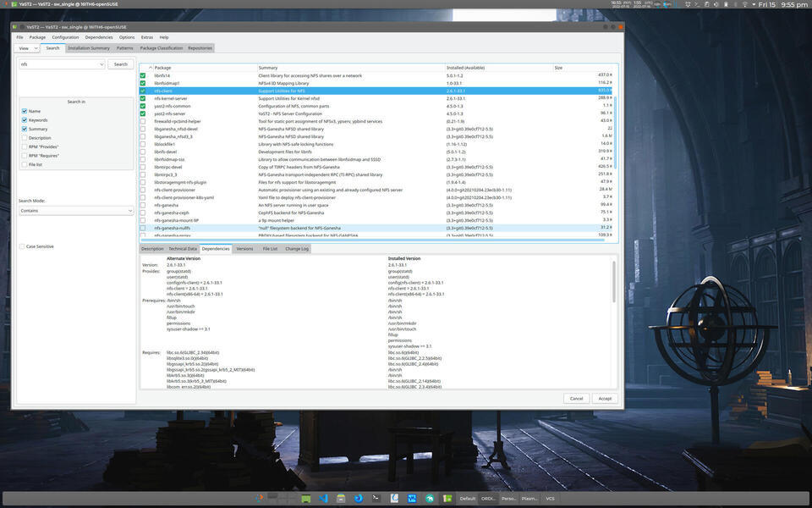Open the Search Mode Contains dropdown
Viewport: 812px width, 508px height.
pos(76,211)
